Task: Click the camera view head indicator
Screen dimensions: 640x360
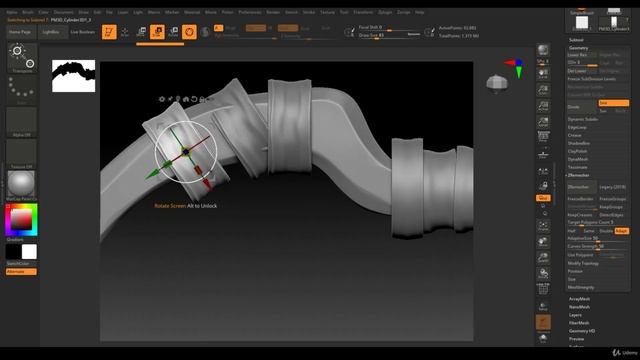Action: [497, 82]
